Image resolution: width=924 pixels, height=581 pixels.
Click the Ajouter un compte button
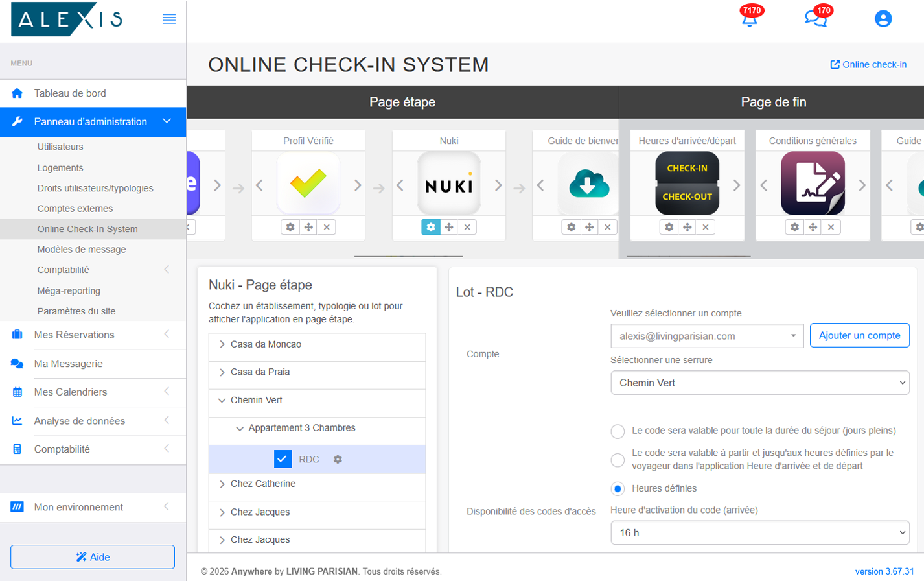pyautogui.click(x=860, y=335)
